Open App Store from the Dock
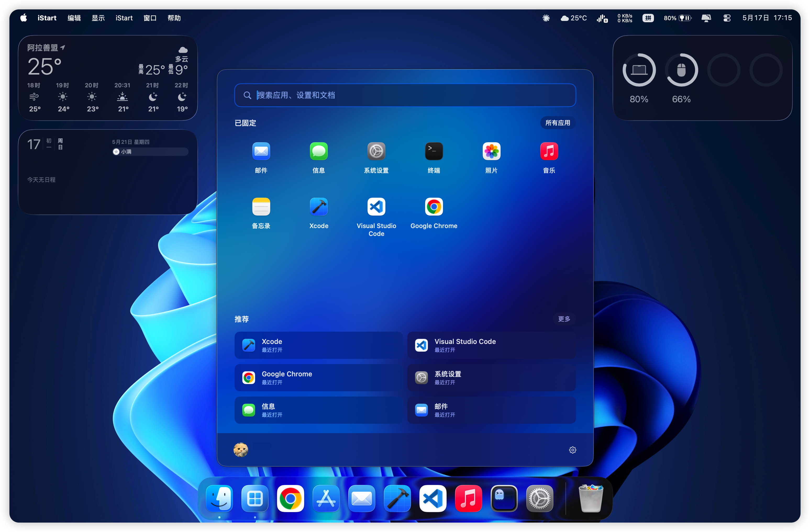The height and width of the screenshot is (532, 810). click(326, 499)
